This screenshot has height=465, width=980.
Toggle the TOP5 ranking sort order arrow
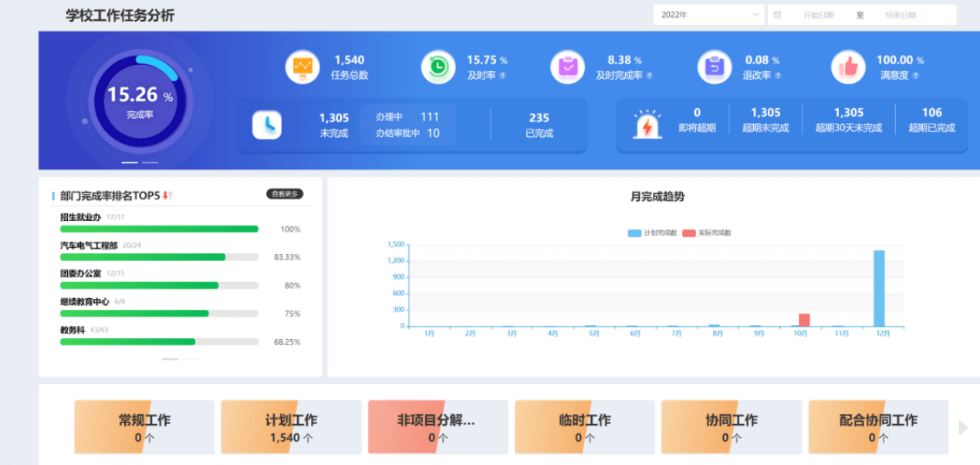[166, 195]
